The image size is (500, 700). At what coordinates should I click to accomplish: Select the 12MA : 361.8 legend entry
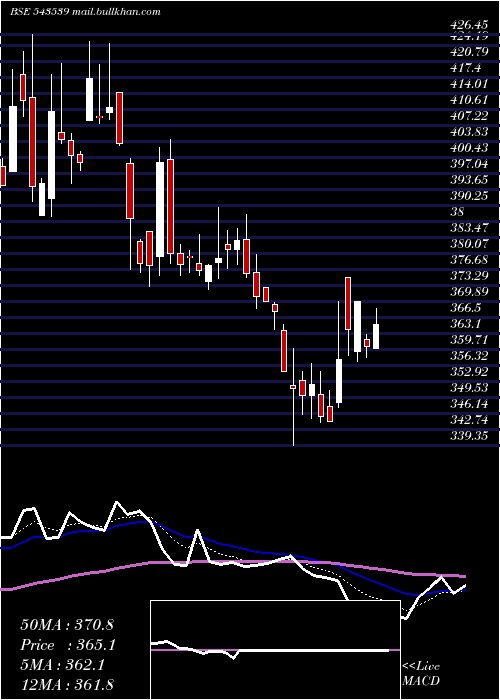(x=67, y=684)
